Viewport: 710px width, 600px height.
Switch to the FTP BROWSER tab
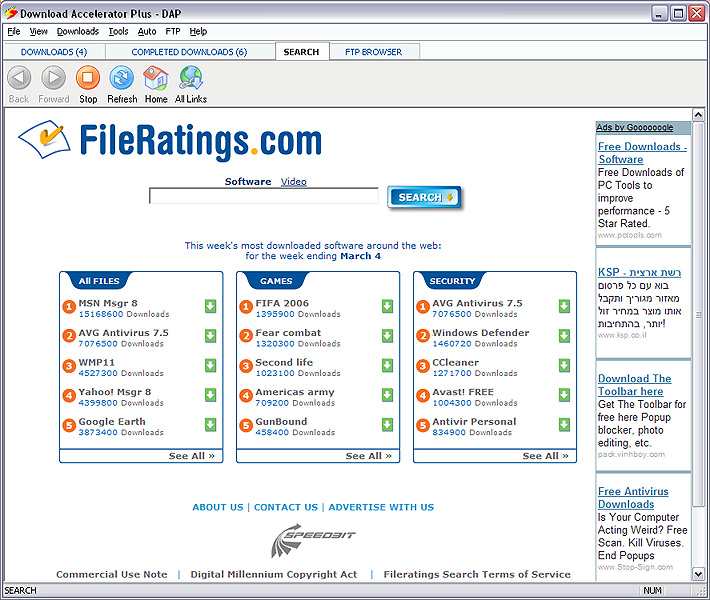374,52
